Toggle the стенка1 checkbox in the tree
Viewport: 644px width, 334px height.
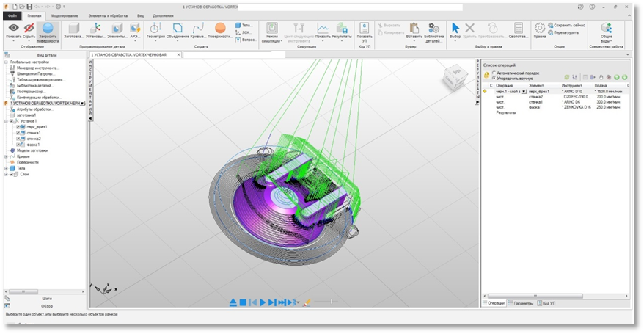click(18, 133)
